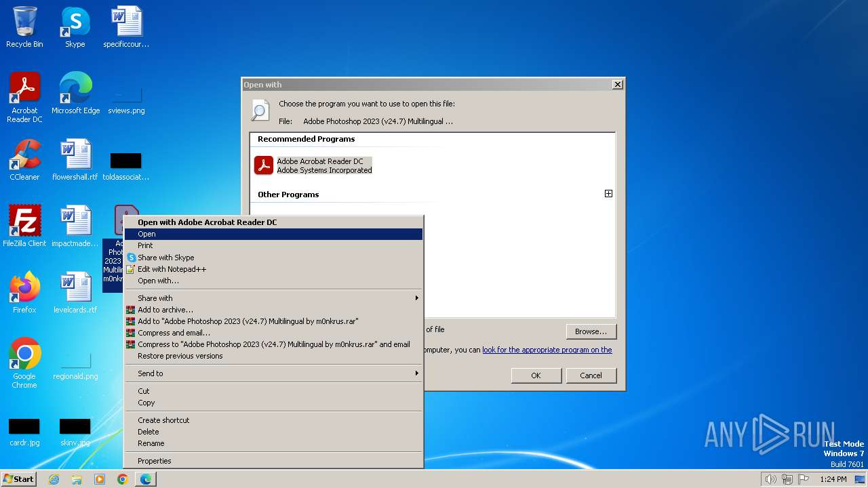Select the impactmade document icon
The height and width of the screenshot is (488, 868).
pyautogui.click(x=75, y=226)
